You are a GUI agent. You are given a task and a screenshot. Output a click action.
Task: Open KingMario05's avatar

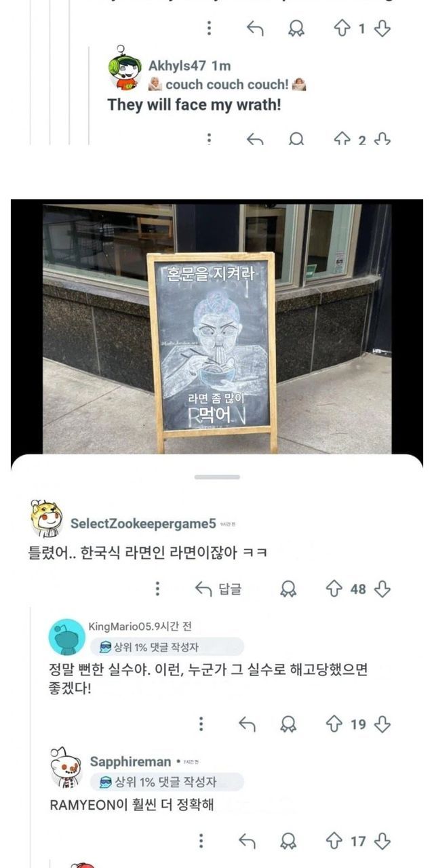coord(66,636)
